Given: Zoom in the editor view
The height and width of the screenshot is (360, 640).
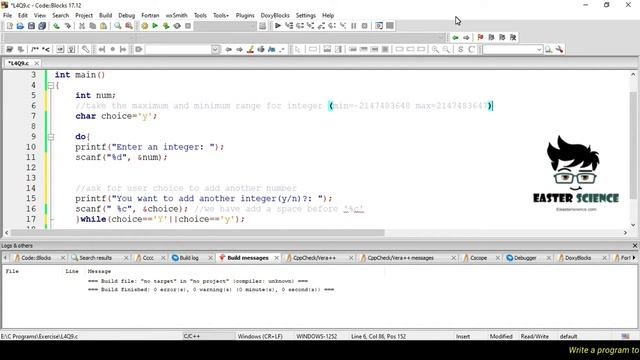Looking at the screenshot, I should (436, 49).
